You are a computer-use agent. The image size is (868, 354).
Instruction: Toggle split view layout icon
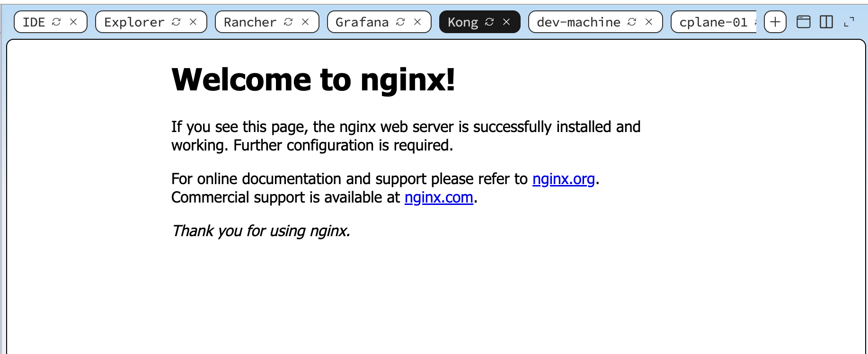(826, 22)
